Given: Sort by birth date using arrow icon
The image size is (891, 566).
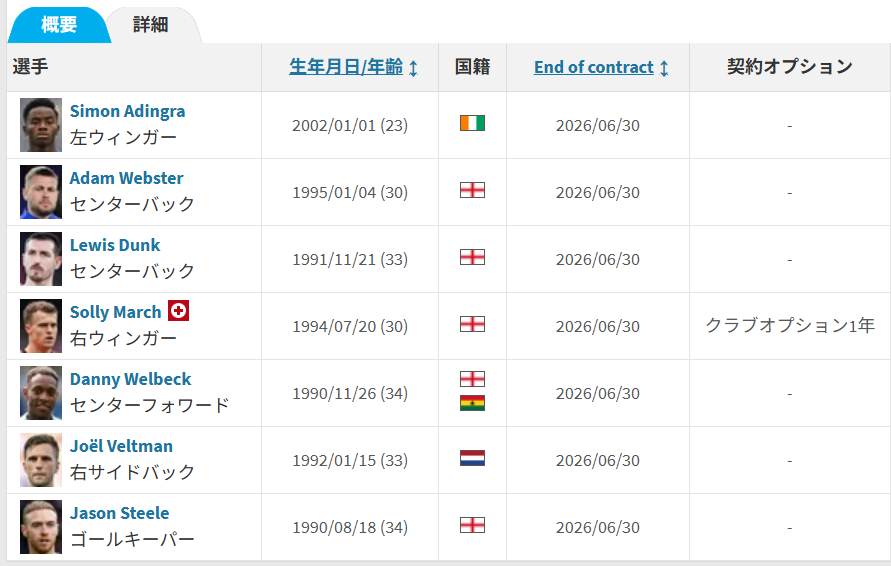Looking at the screenshot, I should pyautogui.click(x=414, y=68).
